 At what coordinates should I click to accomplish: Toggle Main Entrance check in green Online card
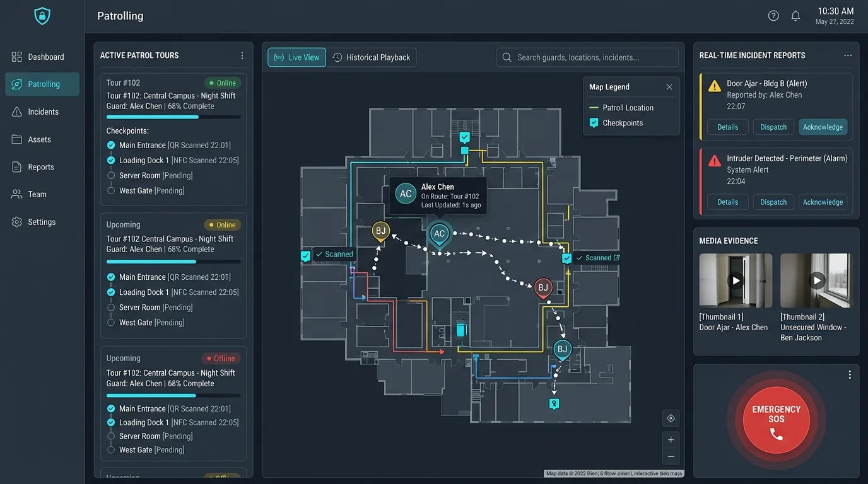[111, 145]
